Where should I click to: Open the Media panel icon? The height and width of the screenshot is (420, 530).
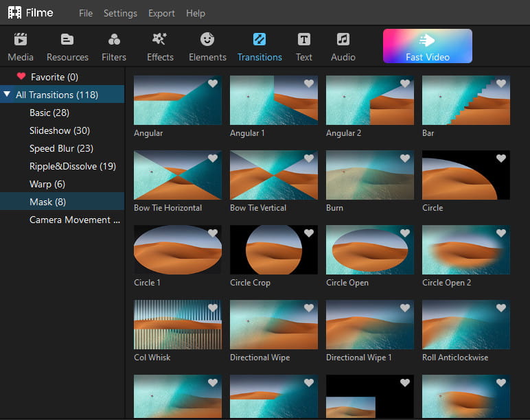pos(21,40)
